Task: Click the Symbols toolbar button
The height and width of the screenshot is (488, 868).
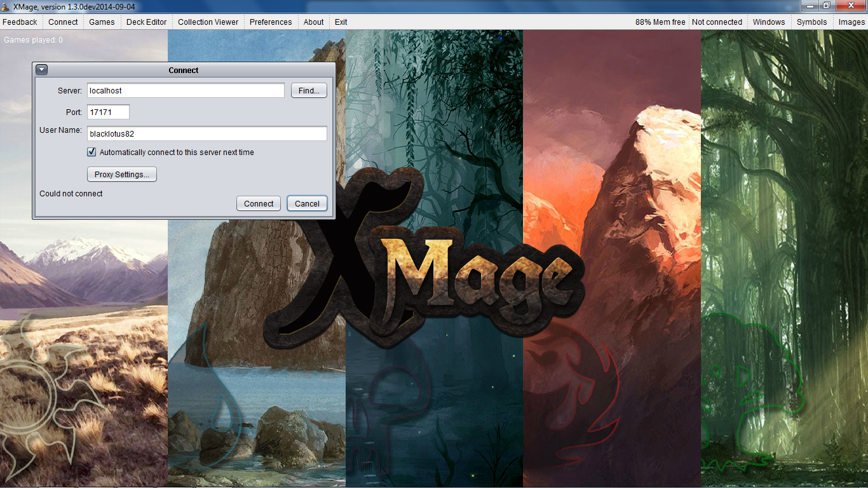Action: (812, 22)
